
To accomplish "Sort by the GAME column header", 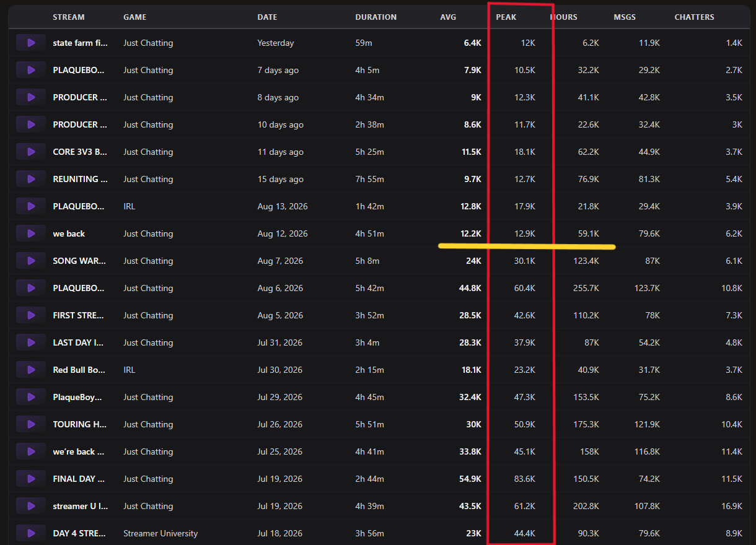I will 135,17.
